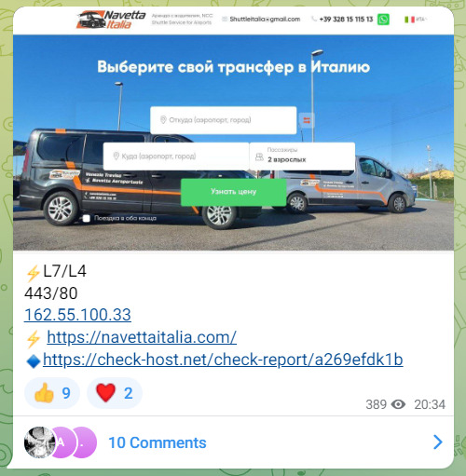
Task: Click the Navetta Italia logo
Action: click(x=111, y=20)
